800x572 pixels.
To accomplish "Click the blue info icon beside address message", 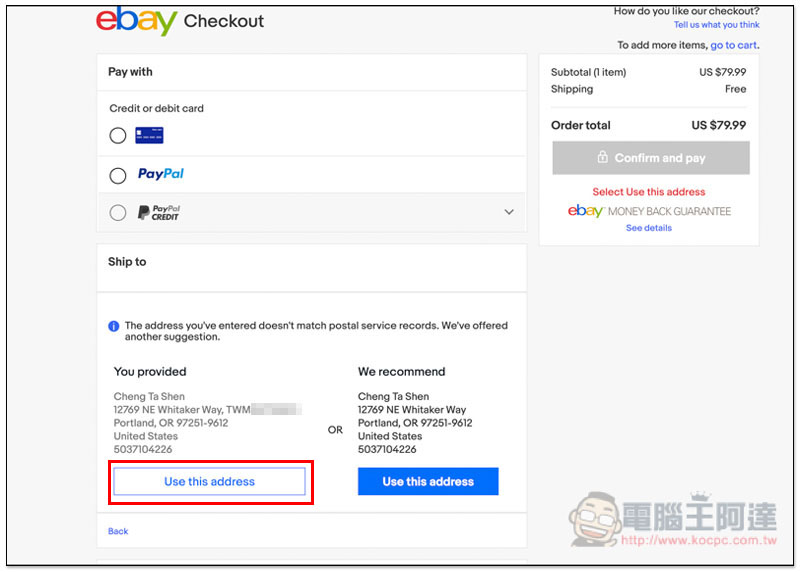I will click(114, 326).
